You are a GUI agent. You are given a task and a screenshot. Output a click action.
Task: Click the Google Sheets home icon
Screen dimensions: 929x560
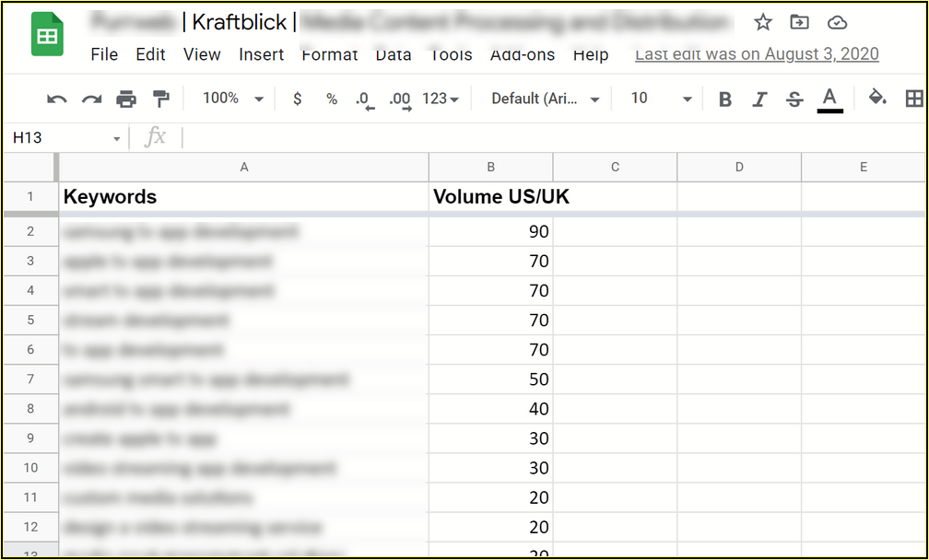coord(47,36)
